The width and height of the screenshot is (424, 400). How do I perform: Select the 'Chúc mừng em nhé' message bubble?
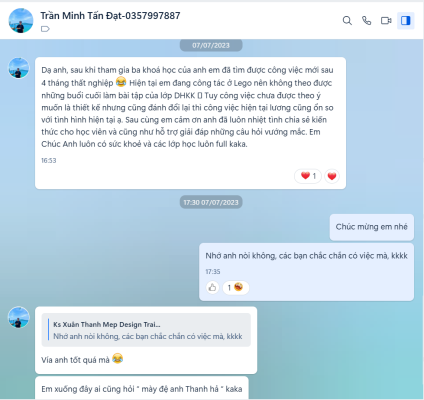click(x=372, y=227)
